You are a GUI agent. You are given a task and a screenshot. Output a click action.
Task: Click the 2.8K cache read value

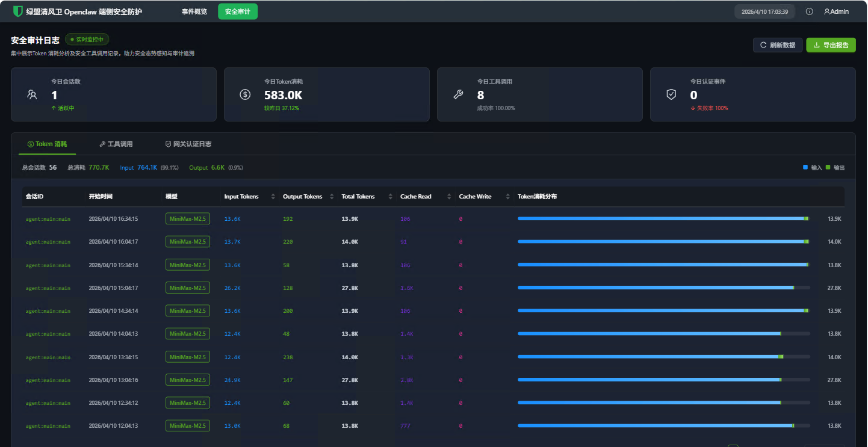[407, 380]
